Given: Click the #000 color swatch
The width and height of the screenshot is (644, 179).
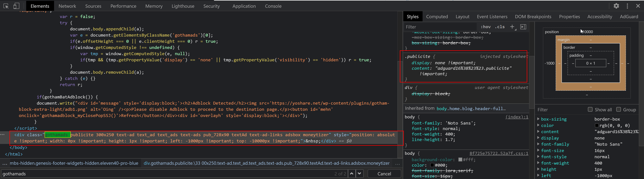Looking at the screenshot, I should pos(432,165).
